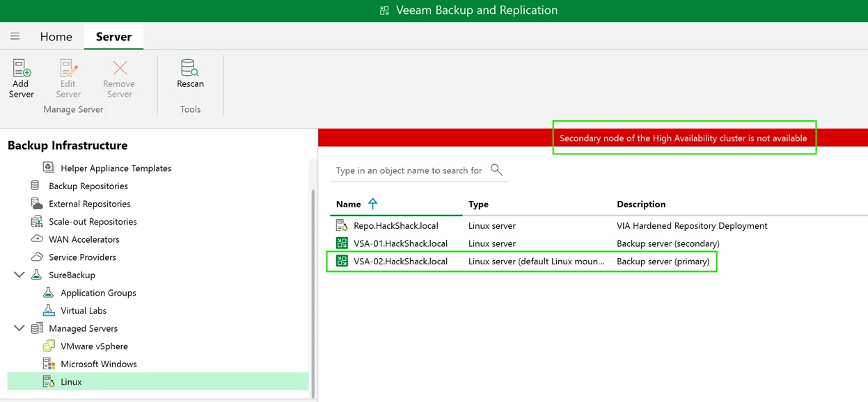Sort by the Description column header
The width and height of the screenshot is (868, 402).
pos(641,204)
